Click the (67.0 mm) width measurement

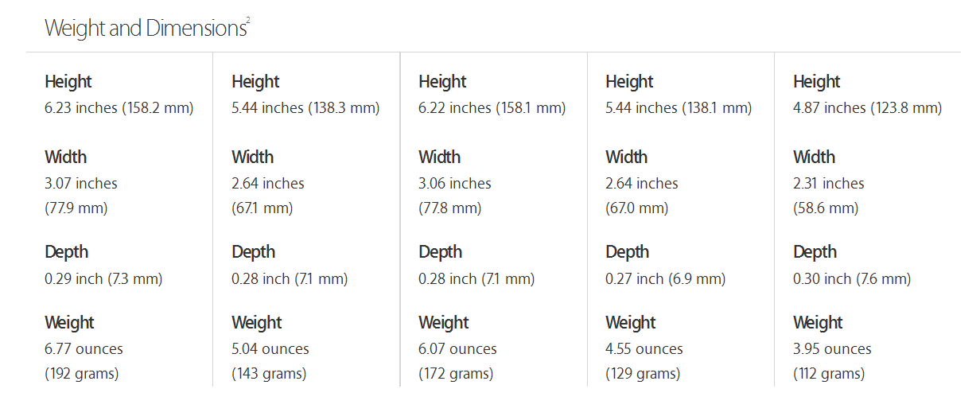click(636, 208)
